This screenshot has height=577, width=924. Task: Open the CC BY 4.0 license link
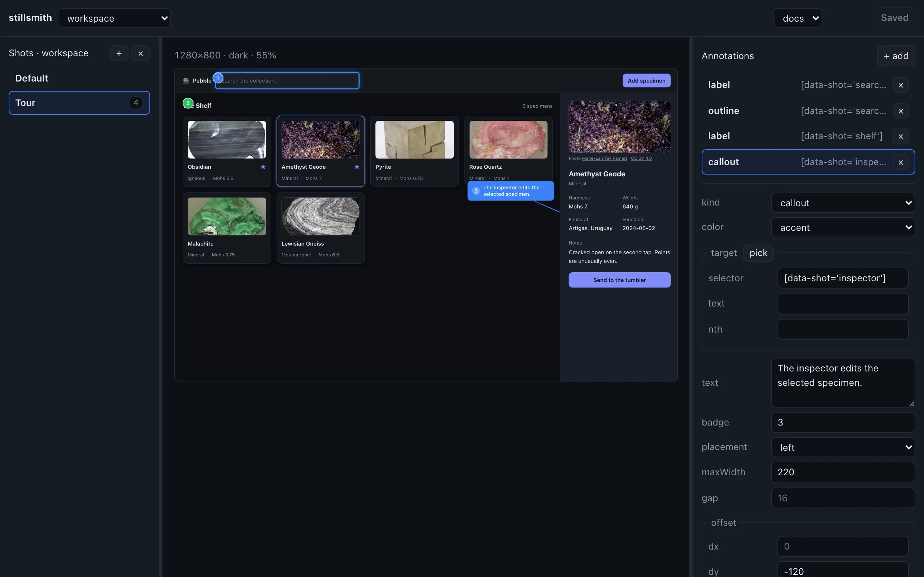(641, 158)
